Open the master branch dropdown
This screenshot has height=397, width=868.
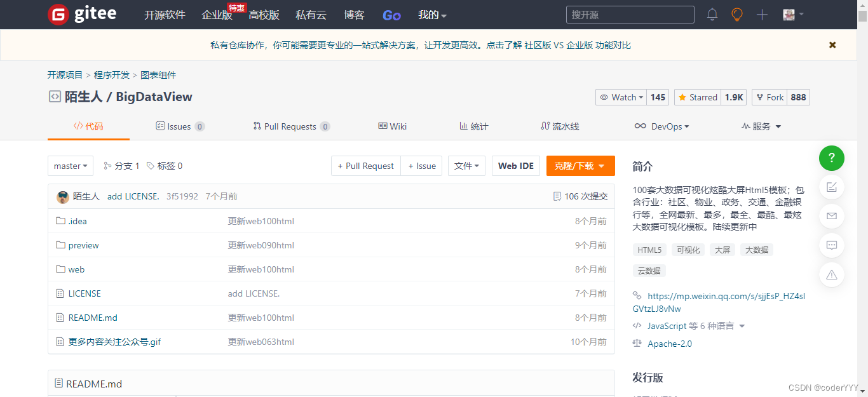coord(71,166)
